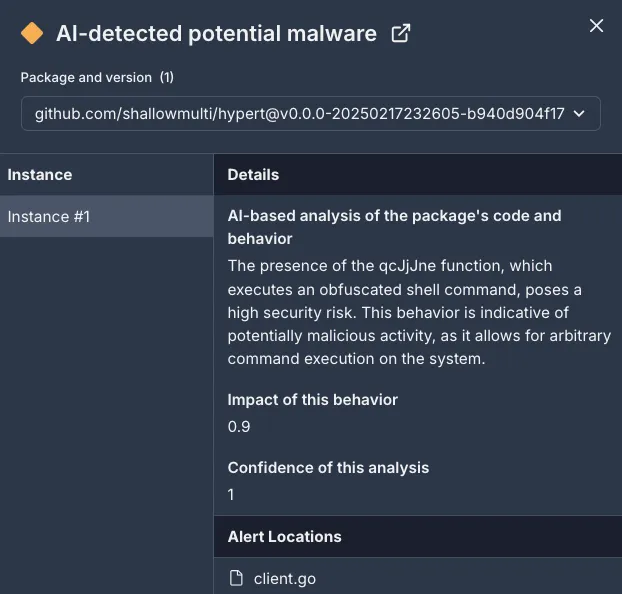Click the Instance column header
The height and width of the screenshot is (594, 622).
coord(40,175)
